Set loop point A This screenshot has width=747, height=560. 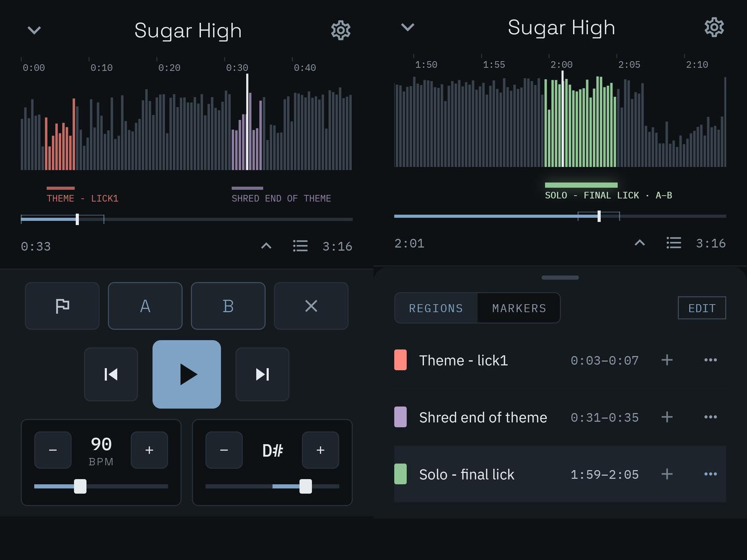(x=145, y=306)
